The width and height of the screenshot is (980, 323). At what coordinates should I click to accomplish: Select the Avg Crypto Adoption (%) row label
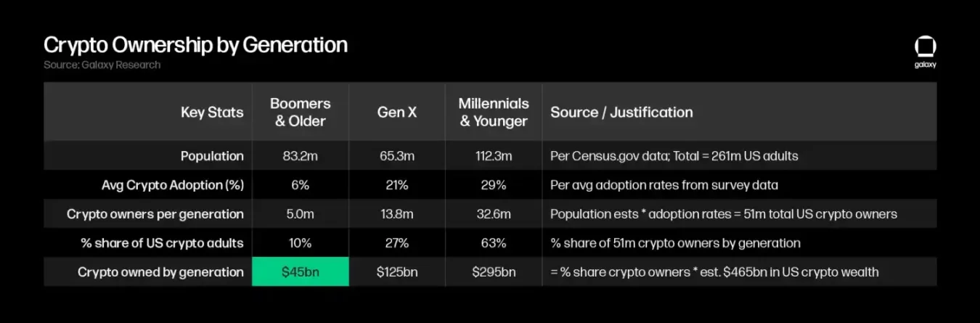173,185
